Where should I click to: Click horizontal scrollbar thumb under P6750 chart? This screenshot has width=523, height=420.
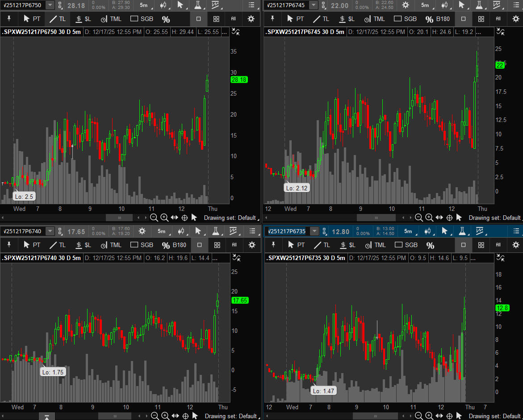click(119, 218)
